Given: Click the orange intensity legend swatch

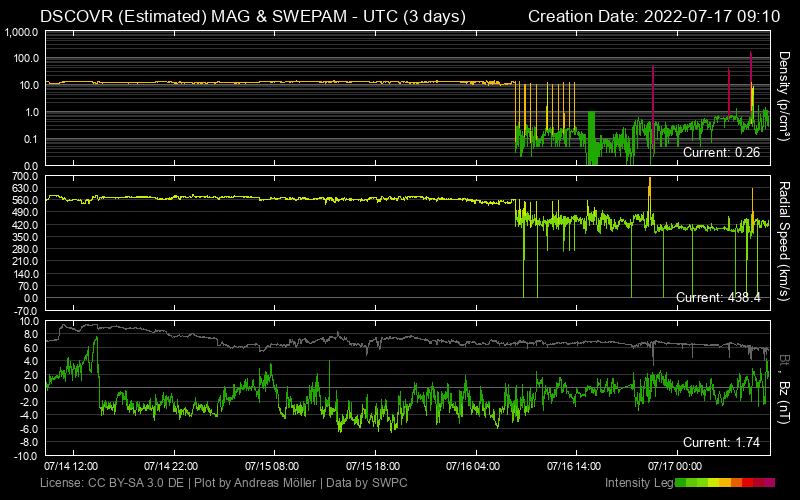Looking at the screenshot, I should (737, 483).
